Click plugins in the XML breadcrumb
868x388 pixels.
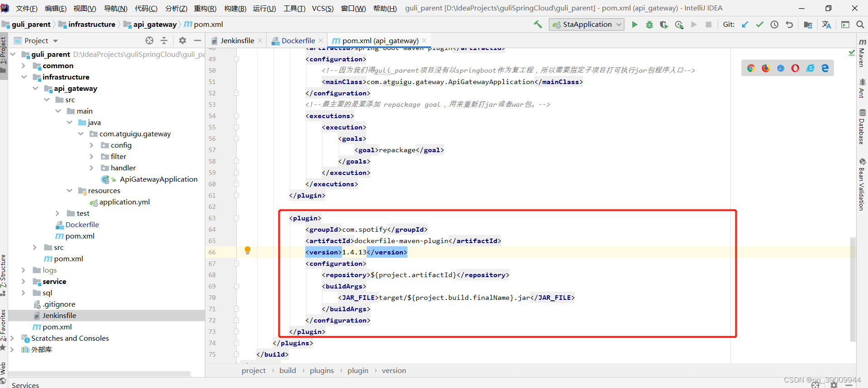pos(322,371)
